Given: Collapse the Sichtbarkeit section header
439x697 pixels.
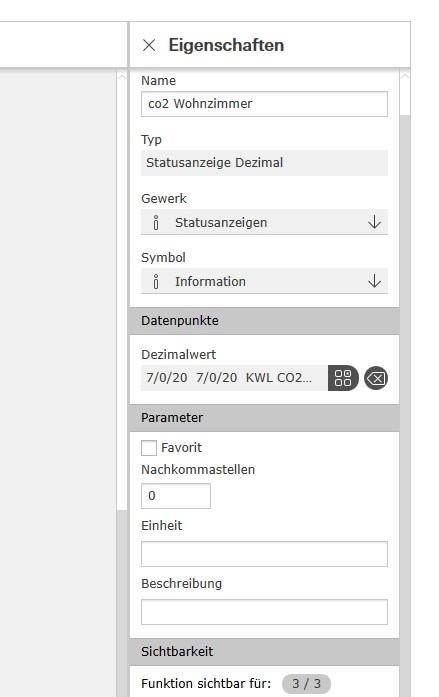Looking at the screenshot, I should coord(264,652).
